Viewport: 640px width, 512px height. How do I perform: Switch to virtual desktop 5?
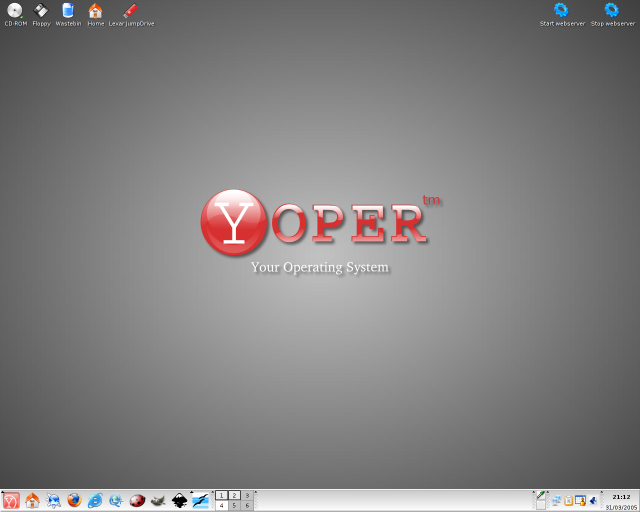tap(234, 505)
